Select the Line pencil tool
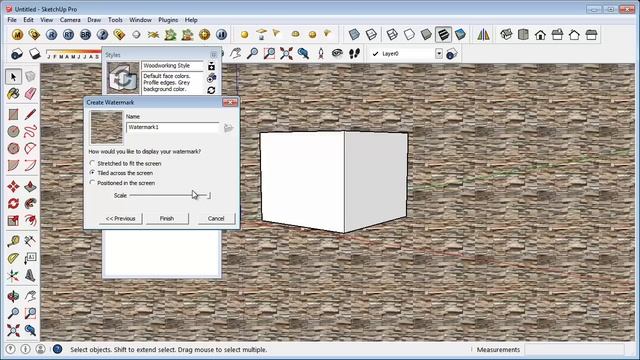 pyautogui.click(x=30, y=115)
